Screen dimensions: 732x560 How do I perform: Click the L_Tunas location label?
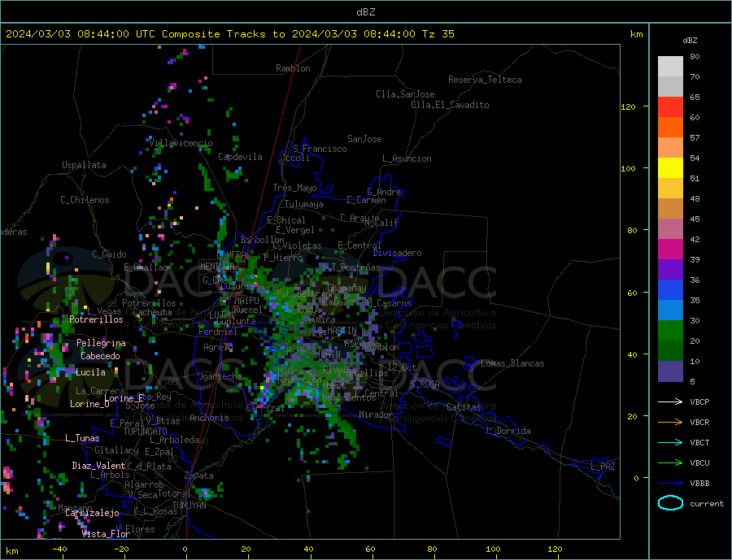(x=82, y=438)
